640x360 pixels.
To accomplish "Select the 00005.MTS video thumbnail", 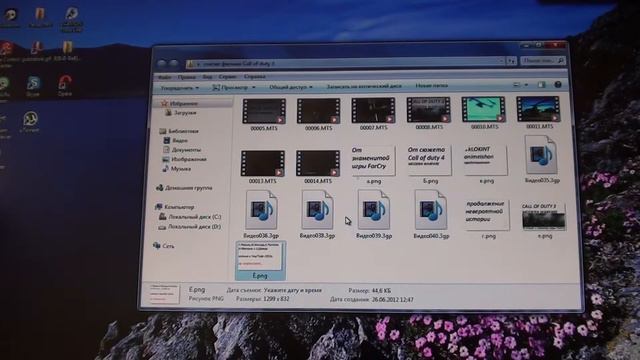I will point(264,111).
